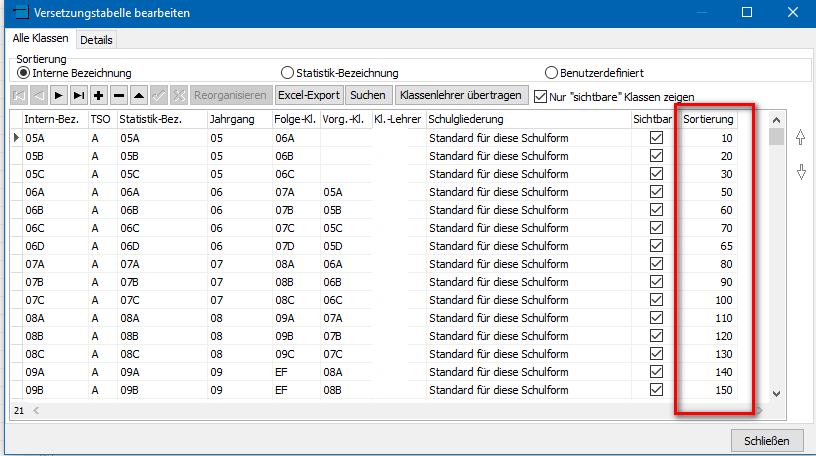816x456 pixels.
Task: Select Intern-Bez. cell 07C
Action: click(x=55, y=300)
